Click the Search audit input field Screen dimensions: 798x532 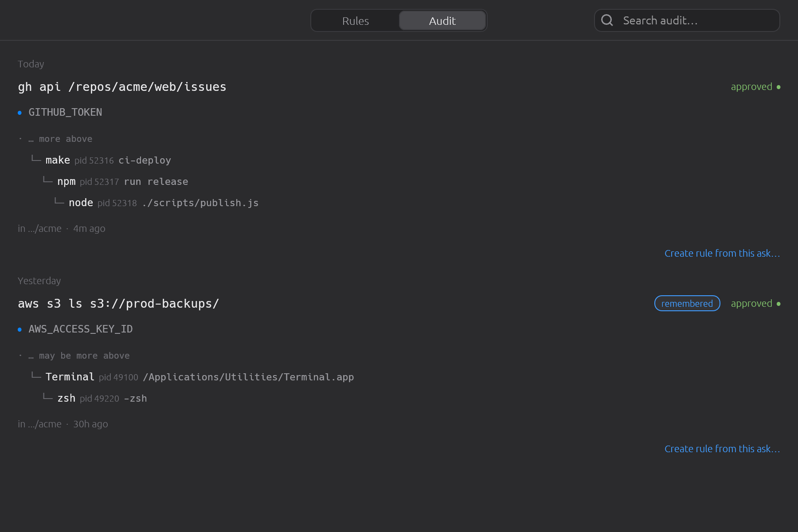[687, 20]
